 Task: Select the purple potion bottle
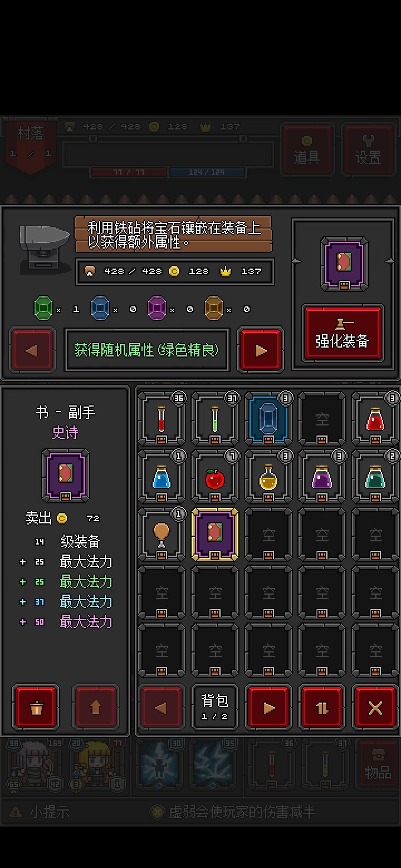pos(322,477)
